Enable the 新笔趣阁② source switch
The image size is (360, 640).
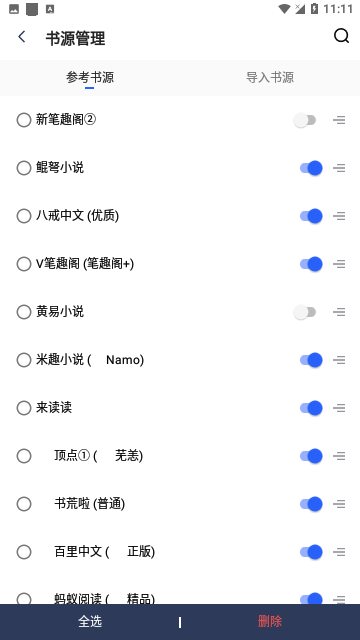(305, 120)
